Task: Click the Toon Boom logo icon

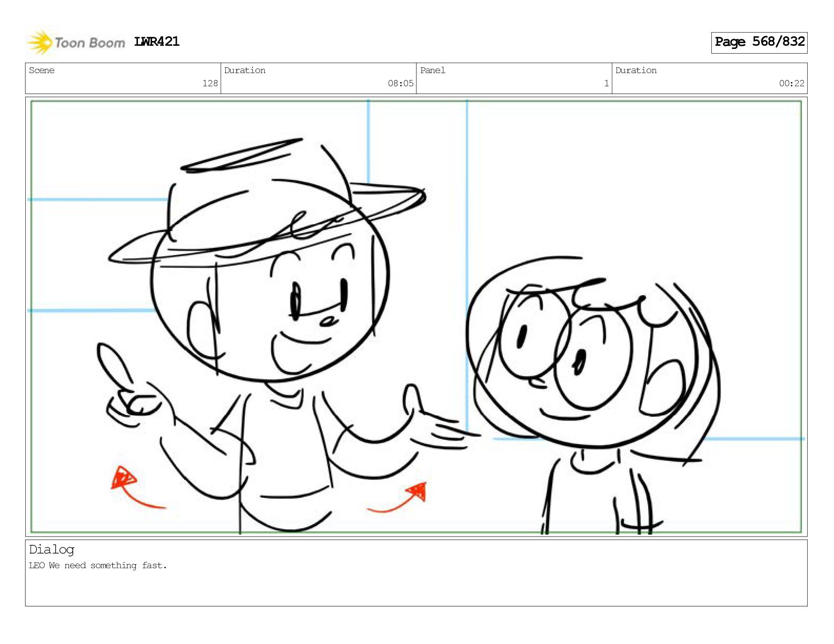Action: pyautogui.click(x=39, y=43)
